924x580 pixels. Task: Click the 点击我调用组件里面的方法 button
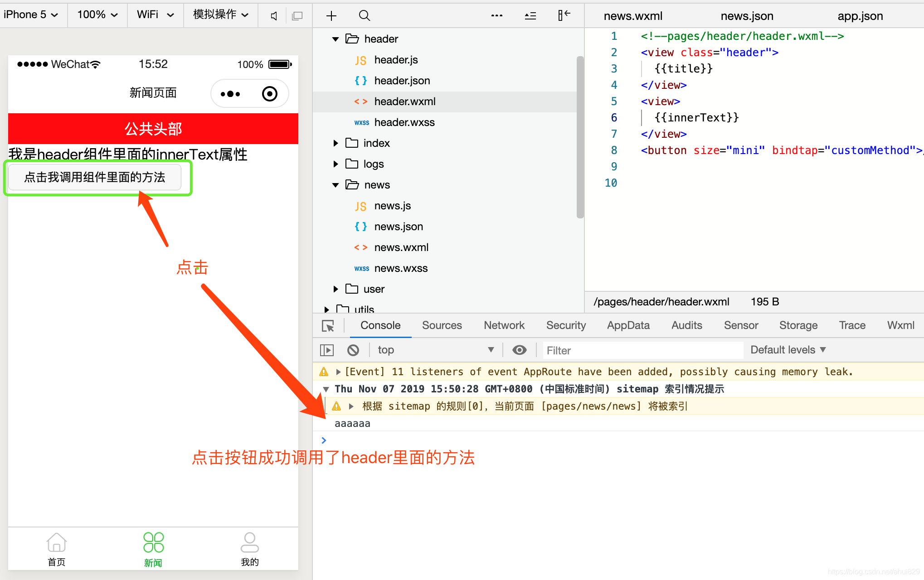[x=95, y=178]
